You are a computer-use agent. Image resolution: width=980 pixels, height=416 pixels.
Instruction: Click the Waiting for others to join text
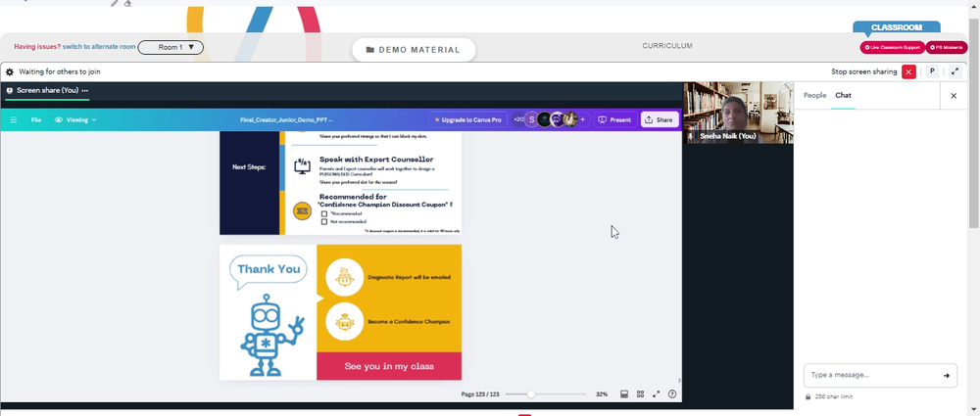[60, 71]
